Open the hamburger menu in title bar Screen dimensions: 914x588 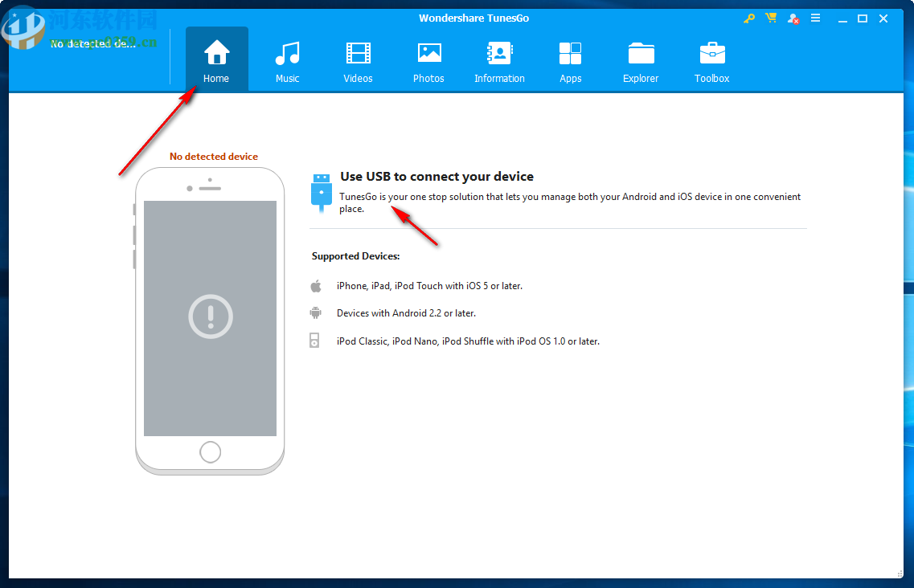[x=815, y=18]
